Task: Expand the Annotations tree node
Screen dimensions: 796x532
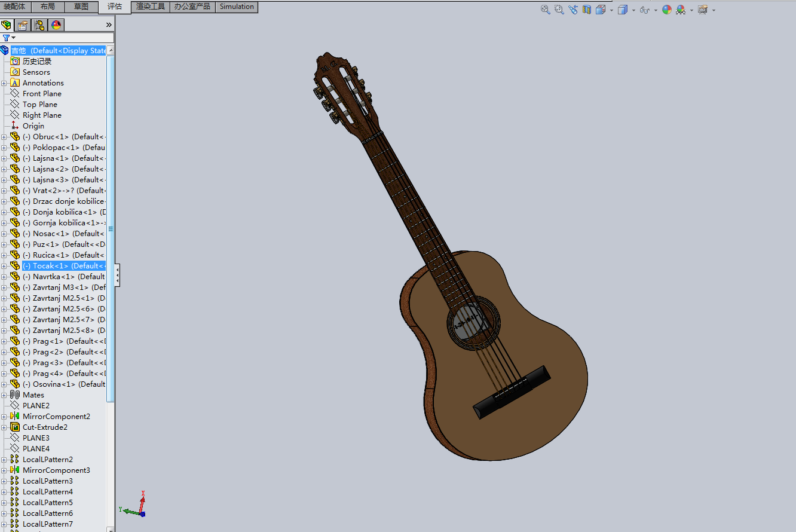Action: click(4, 83)
